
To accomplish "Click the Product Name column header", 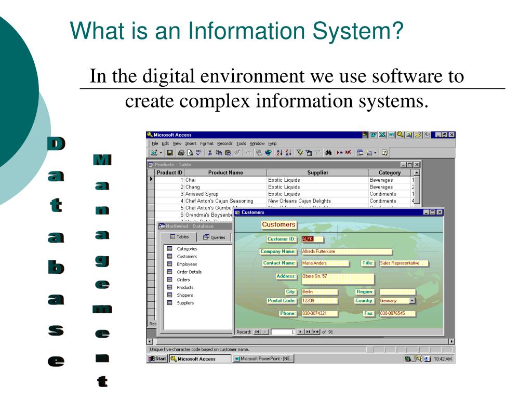I will coord(225,172).
